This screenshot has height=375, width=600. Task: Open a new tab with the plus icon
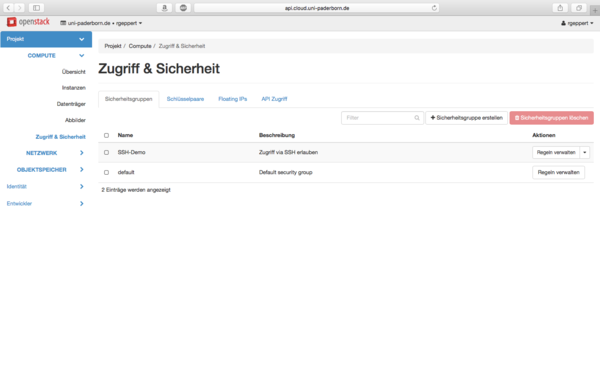coord(595,10)
